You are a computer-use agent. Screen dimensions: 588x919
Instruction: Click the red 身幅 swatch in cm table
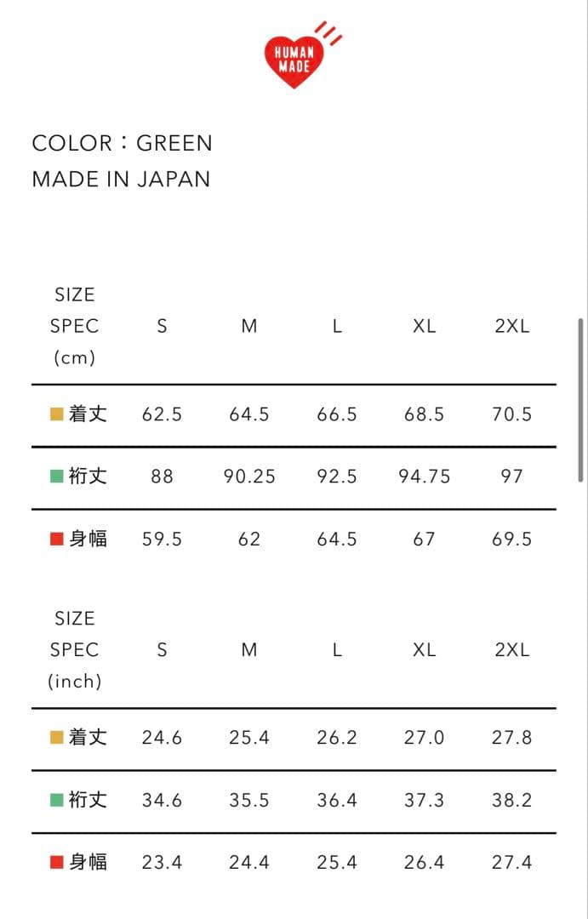57,539
